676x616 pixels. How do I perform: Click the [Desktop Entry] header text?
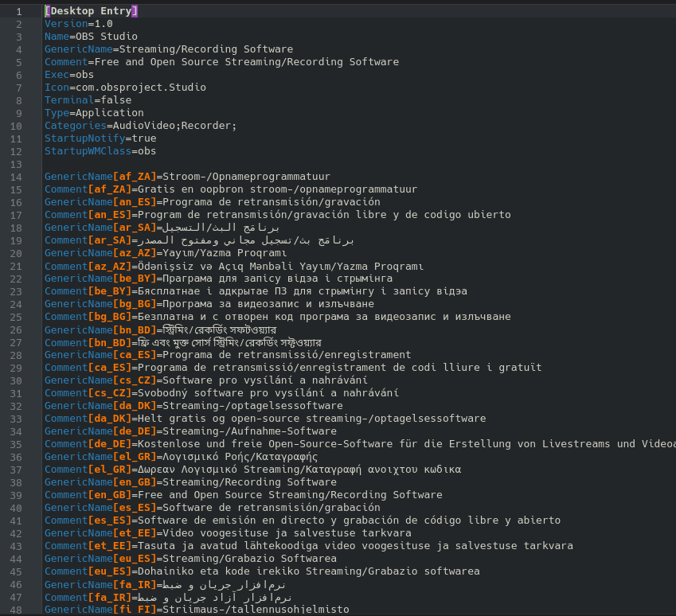92,11
